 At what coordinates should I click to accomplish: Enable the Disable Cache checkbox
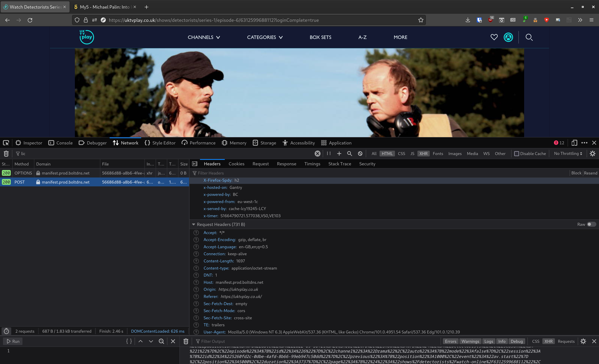pos(516,153)
